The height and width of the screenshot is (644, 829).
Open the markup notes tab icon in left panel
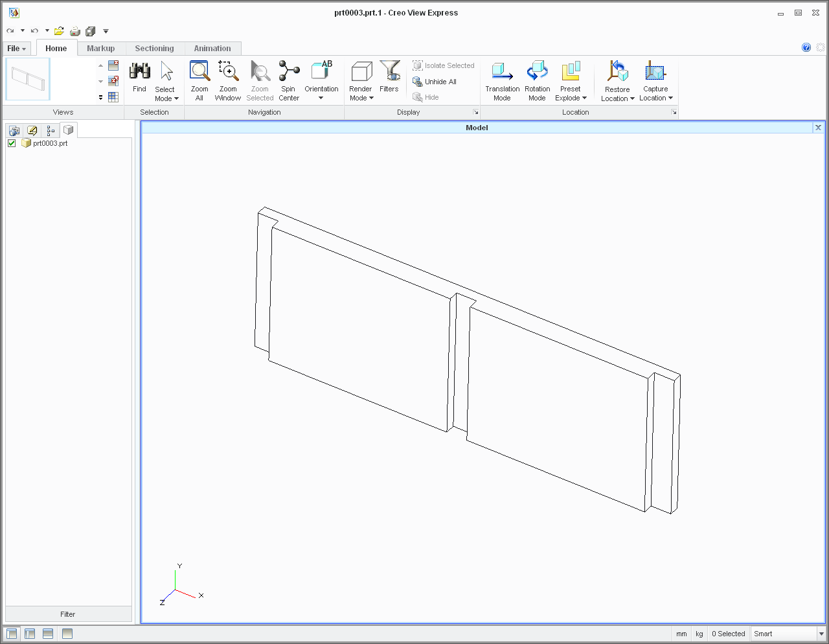[32, 130]
